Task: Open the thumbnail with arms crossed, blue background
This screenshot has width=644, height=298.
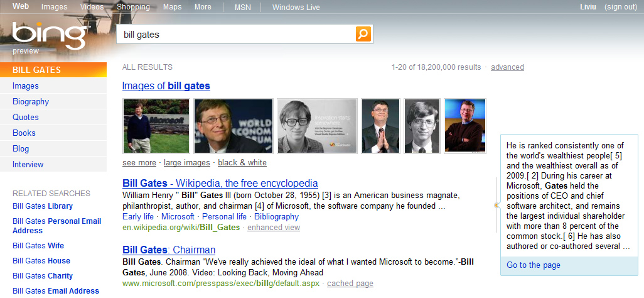Action: click(465, 126)
